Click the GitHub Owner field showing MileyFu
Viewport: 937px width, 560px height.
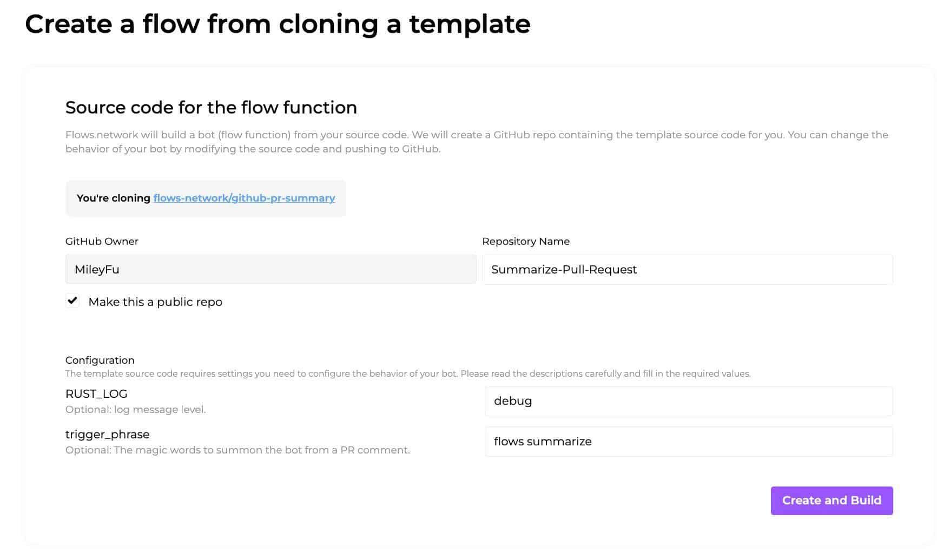click(270, 269)
